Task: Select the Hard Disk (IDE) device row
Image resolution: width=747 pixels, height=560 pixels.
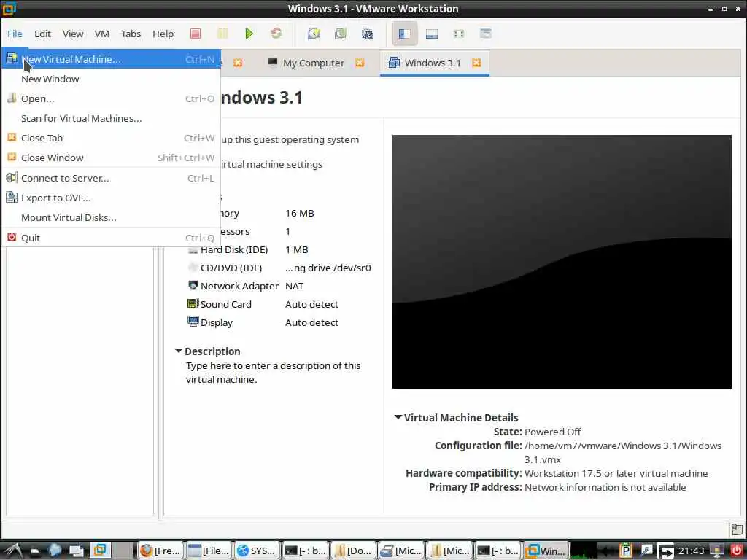Action: pos(279,249)
